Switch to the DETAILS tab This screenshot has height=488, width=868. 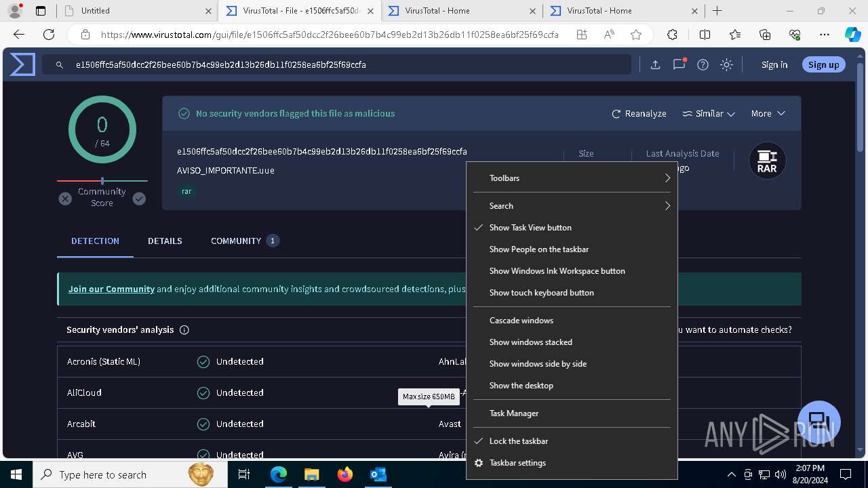tap(165, 241)
